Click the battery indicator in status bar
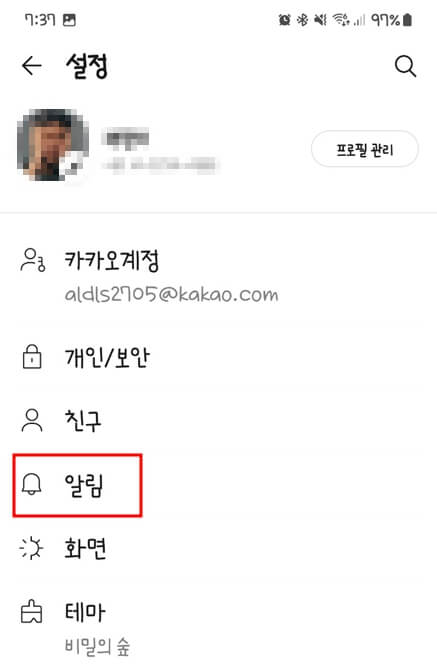Image resolution: width=437 pixels, height=670 pixels. [x=408, y=20]
